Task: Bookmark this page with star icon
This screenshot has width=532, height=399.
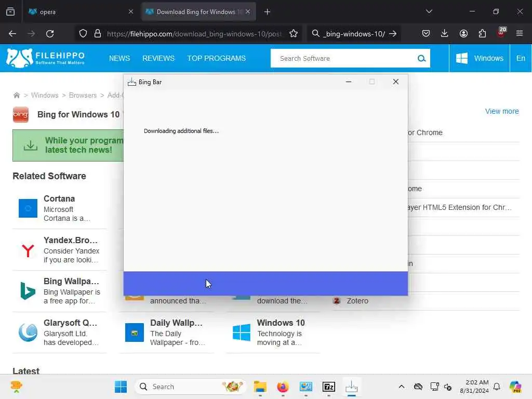Action: (294, 34)
